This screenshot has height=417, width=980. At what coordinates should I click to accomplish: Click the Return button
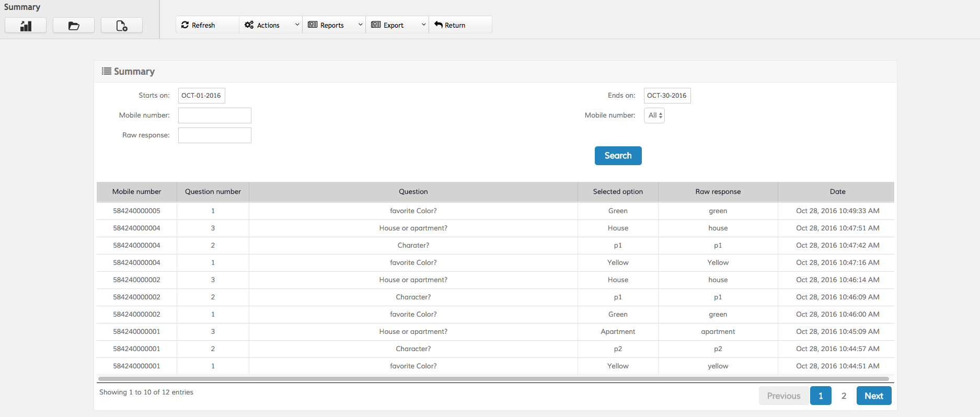451,25
